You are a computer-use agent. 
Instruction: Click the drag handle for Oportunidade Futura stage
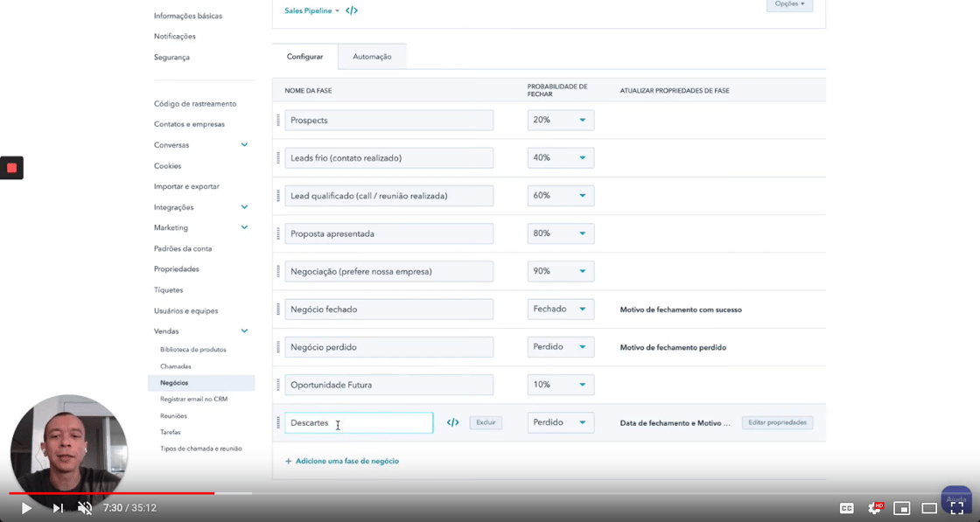(x=278, y=385)
